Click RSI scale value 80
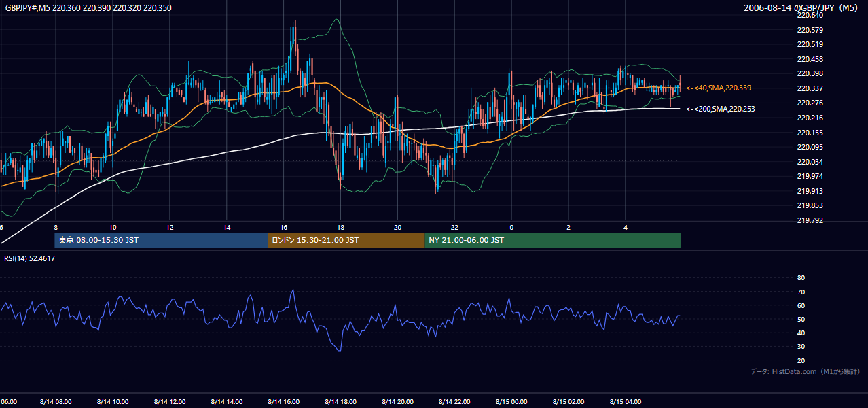 (x=801, y=278)
